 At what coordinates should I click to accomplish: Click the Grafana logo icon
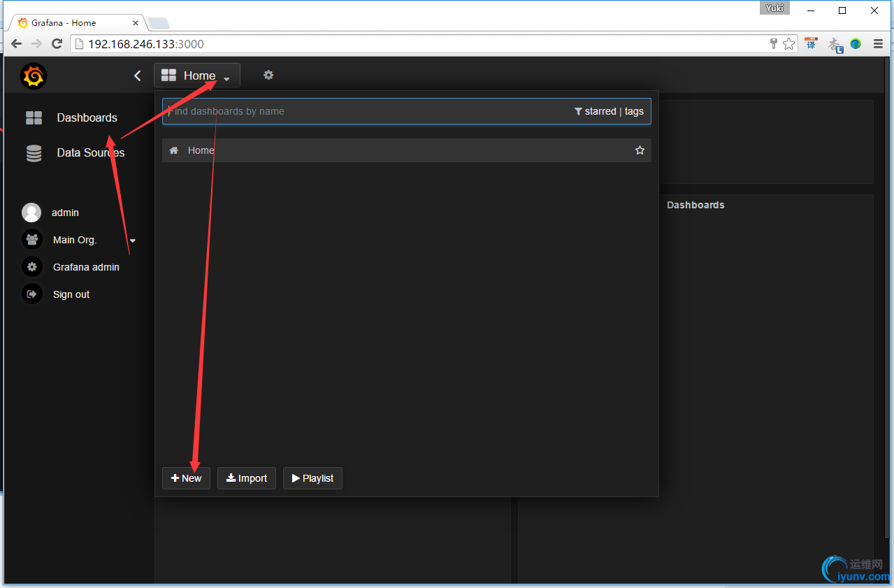click(34, 76)
